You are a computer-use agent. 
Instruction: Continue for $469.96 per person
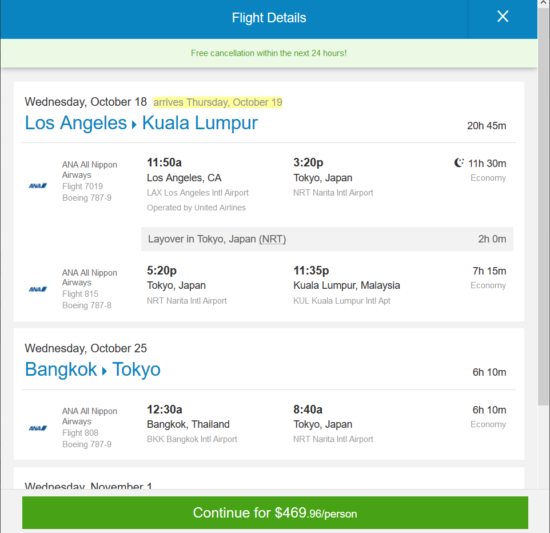pyautogui.click(x=275, y=513)
